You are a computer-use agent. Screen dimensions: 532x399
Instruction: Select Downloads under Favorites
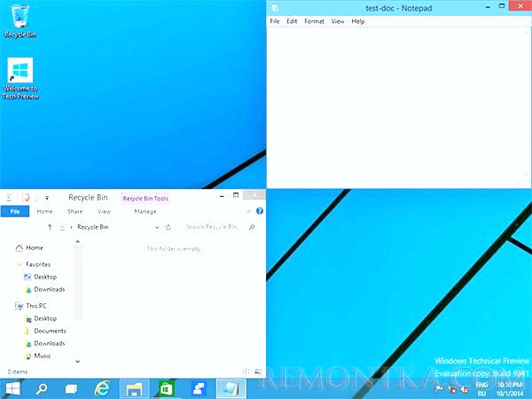44,289
